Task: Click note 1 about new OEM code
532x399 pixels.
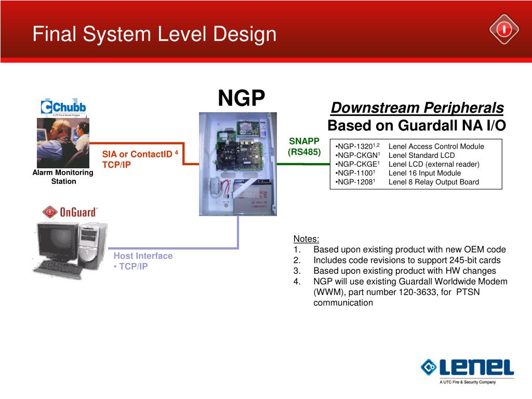Action: tap(400, 250)
